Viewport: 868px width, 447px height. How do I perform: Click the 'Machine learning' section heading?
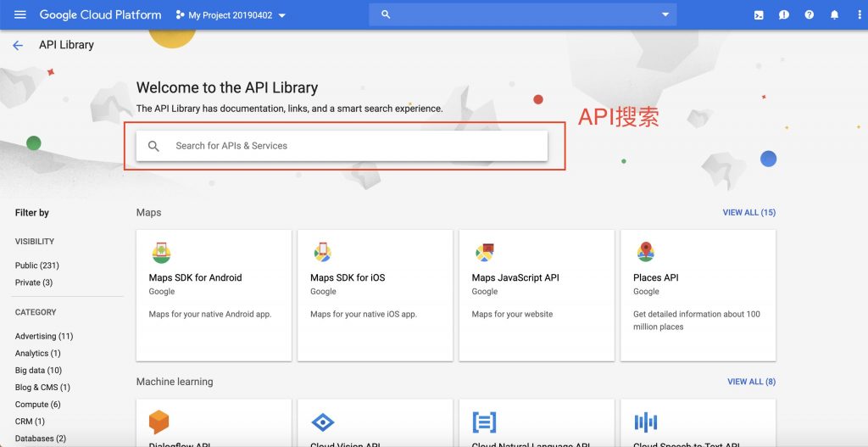175,382
